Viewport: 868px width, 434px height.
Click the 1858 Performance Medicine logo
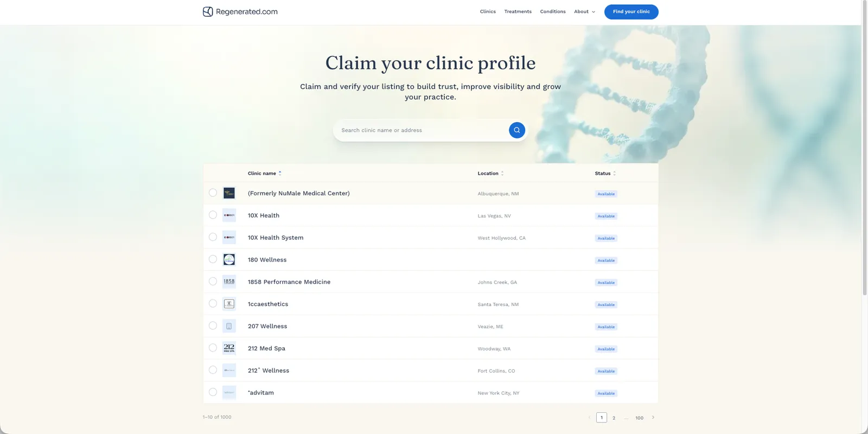click(229, 282)
